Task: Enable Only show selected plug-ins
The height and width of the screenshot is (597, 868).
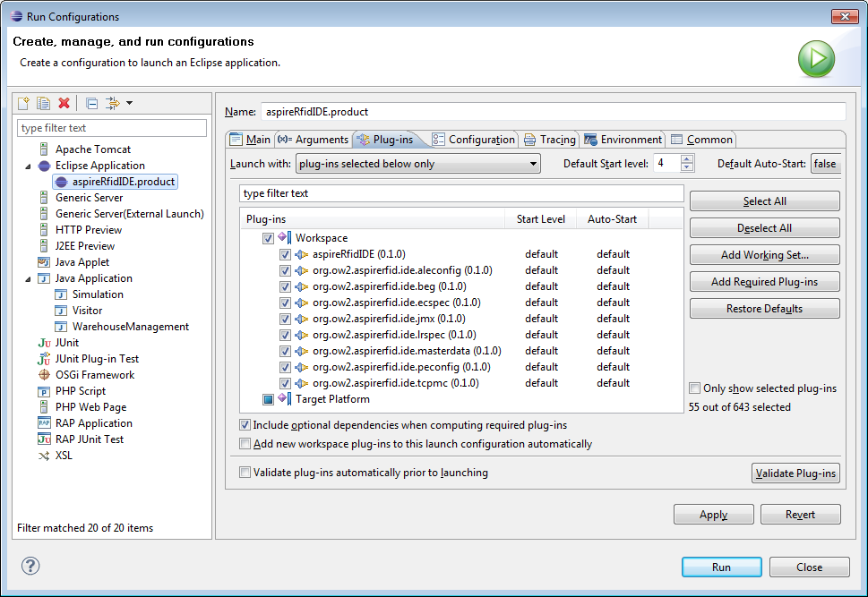Action: pyautogui.click(x=695, y=388)
